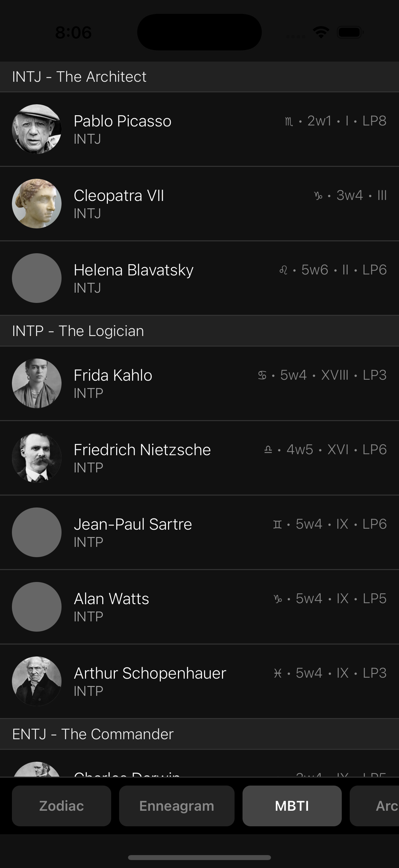
Task: Tap the Capricorn symbol beside Alan Watts
Action: pos(278,599)
